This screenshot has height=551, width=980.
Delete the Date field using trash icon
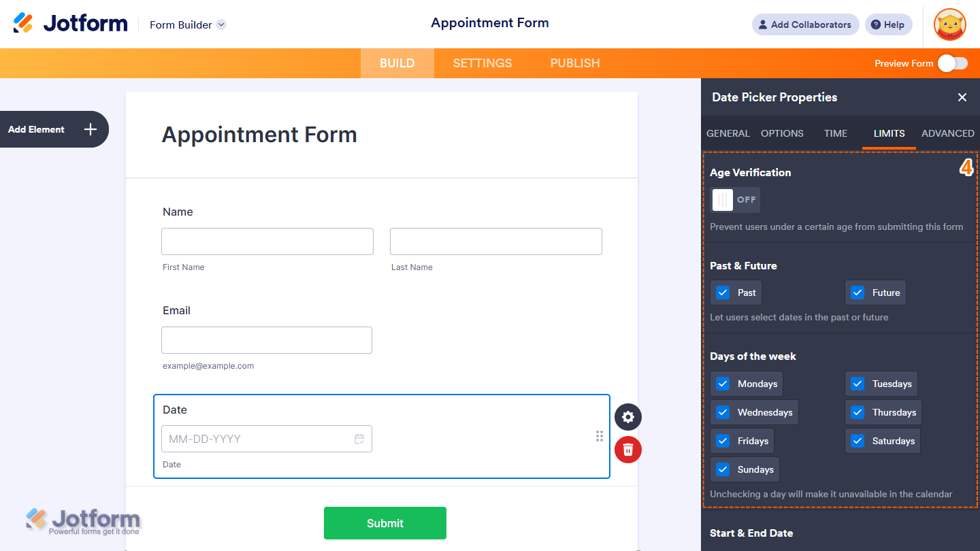point(627,450)
